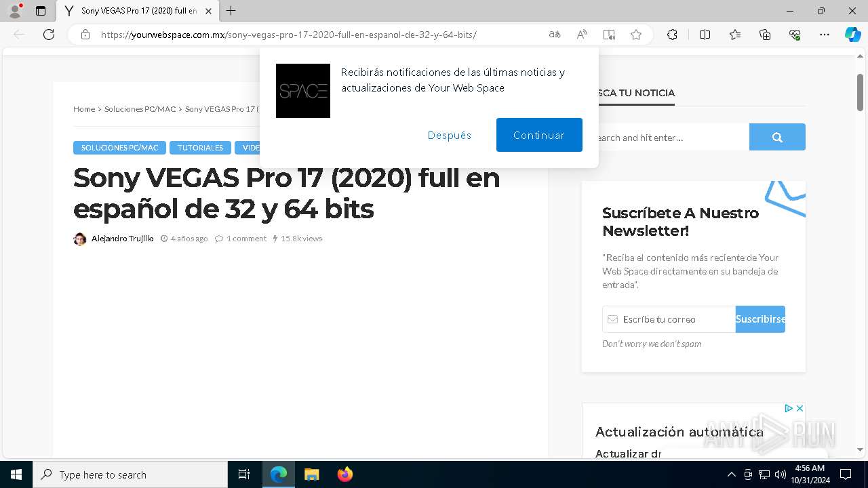View site information lock icon
Image resolution: width=868 pixels, height=488 pixels.
coord(85,35)
